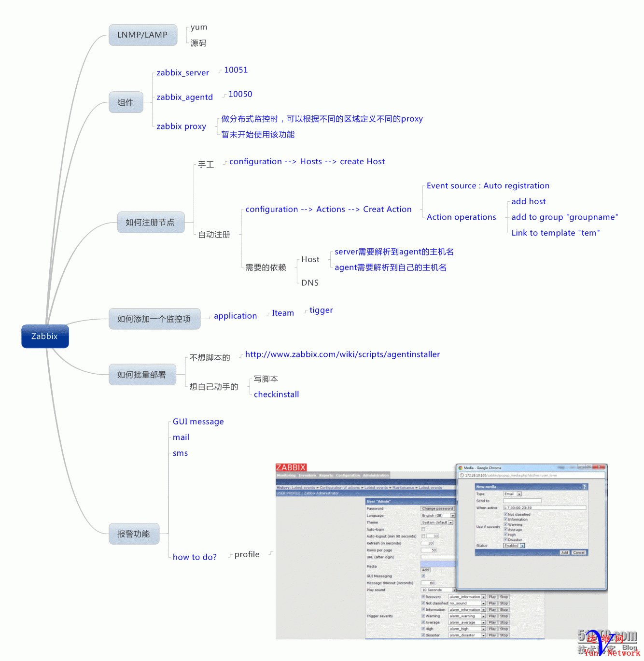This screenshot has width=644, height=661.
Task: Select the 如何注册节点 node
Action: (x=151, y=222)
